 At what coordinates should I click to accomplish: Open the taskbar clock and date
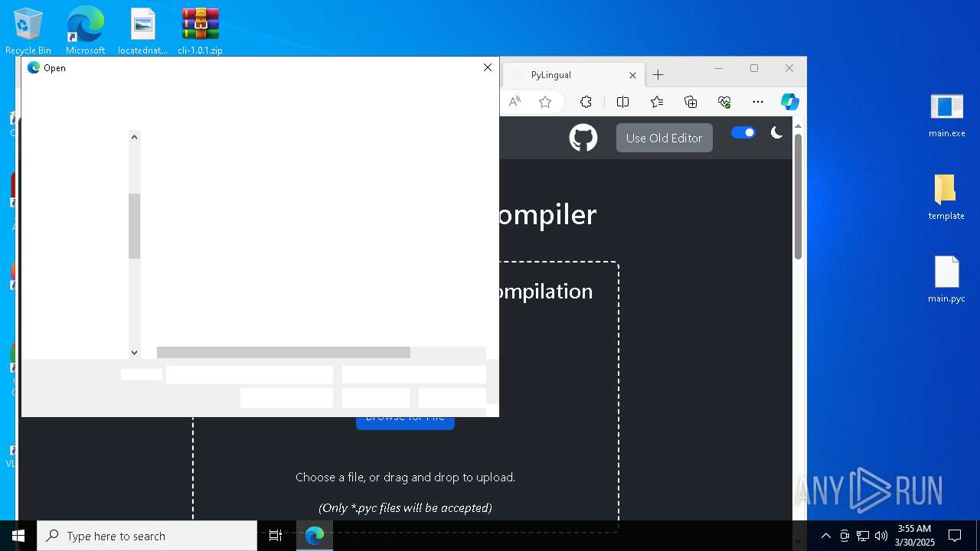click(x=915, y=536)
